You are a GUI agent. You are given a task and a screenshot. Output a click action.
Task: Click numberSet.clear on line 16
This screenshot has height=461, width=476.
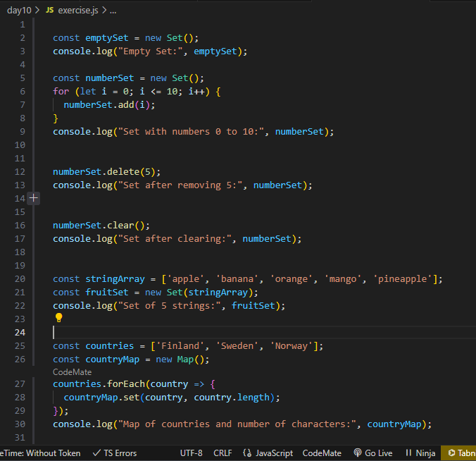tap(94, 226)
